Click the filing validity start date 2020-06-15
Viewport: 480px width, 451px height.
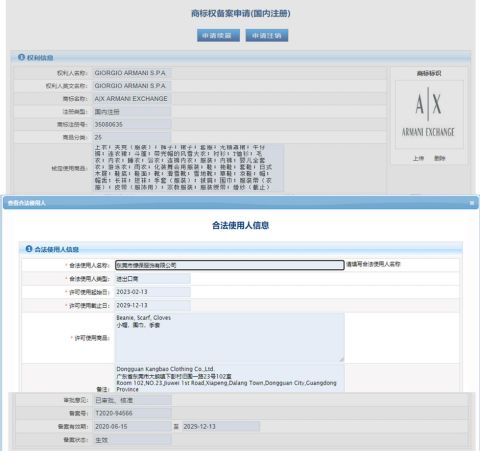133,427
